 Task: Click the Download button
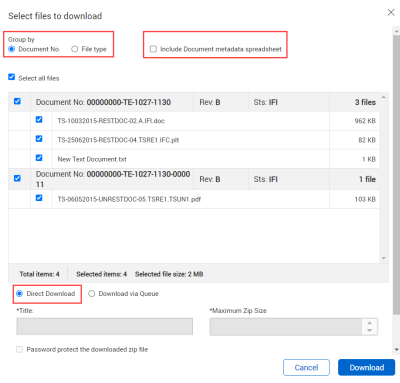pos(366,367)
